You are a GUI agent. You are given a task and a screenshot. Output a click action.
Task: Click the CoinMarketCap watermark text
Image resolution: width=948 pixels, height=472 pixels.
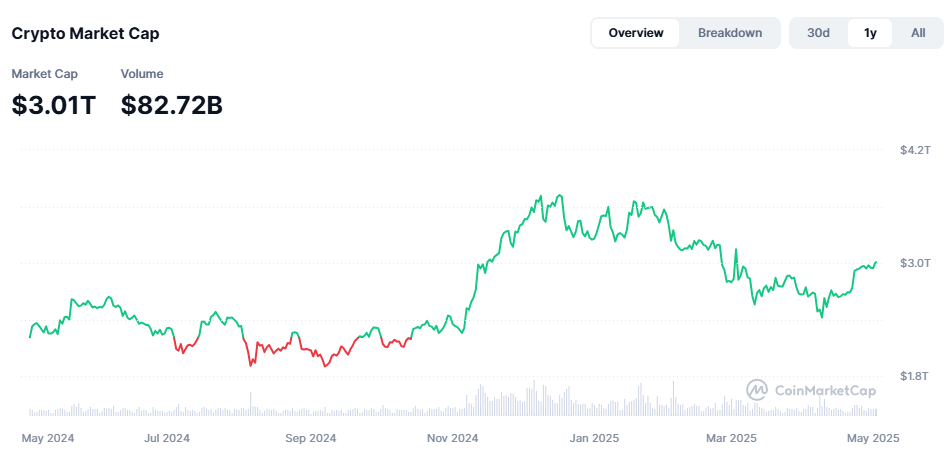[x=825, y=391]
